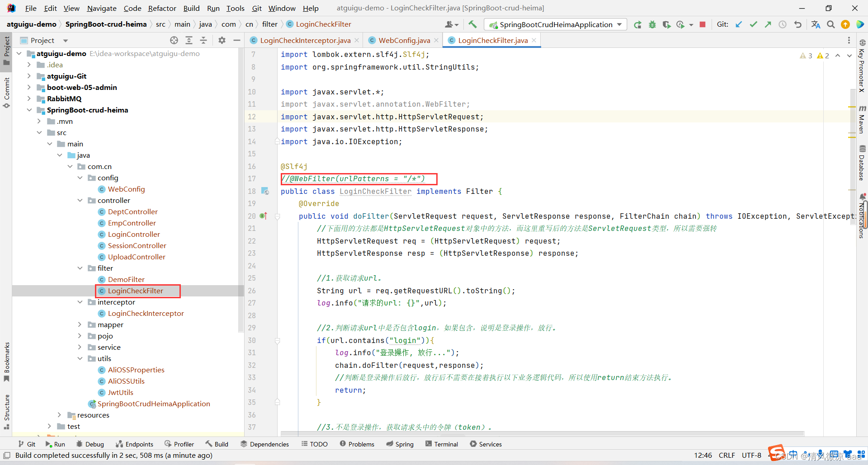868x465 pixels.
Task: Open editor tabs more options menu
Action: [849, 40]
